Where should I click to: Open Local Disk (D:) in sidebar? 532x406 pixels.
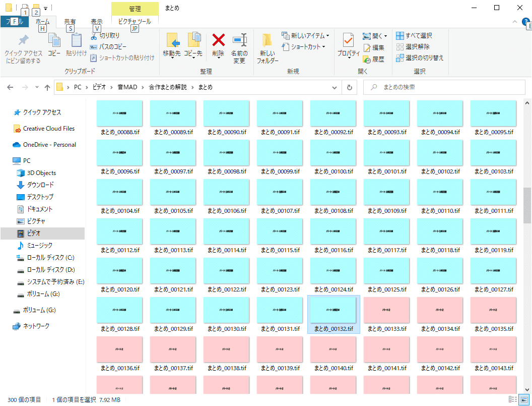[45, 270]
